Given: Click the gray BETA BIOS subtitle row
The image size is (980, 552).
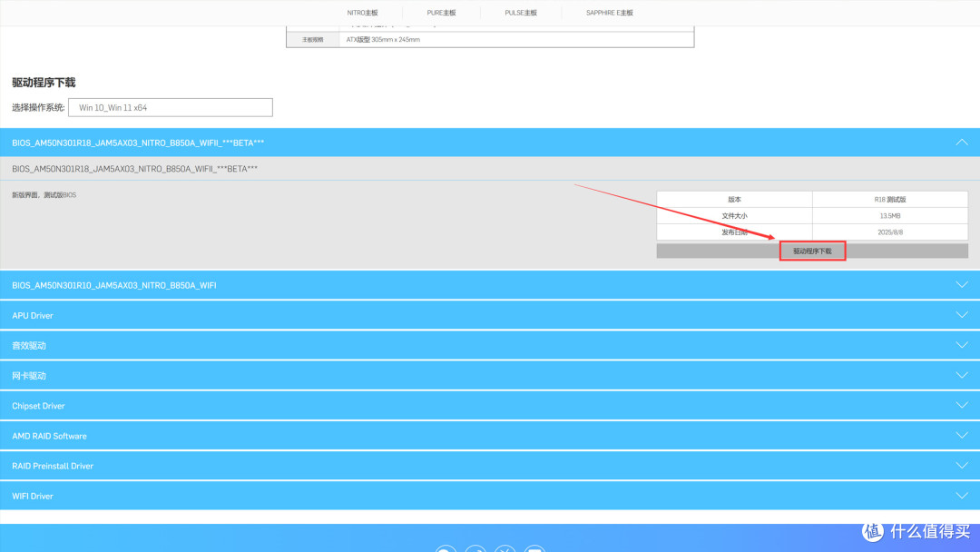Looking at the screenshot, I should tap(490, 169).
